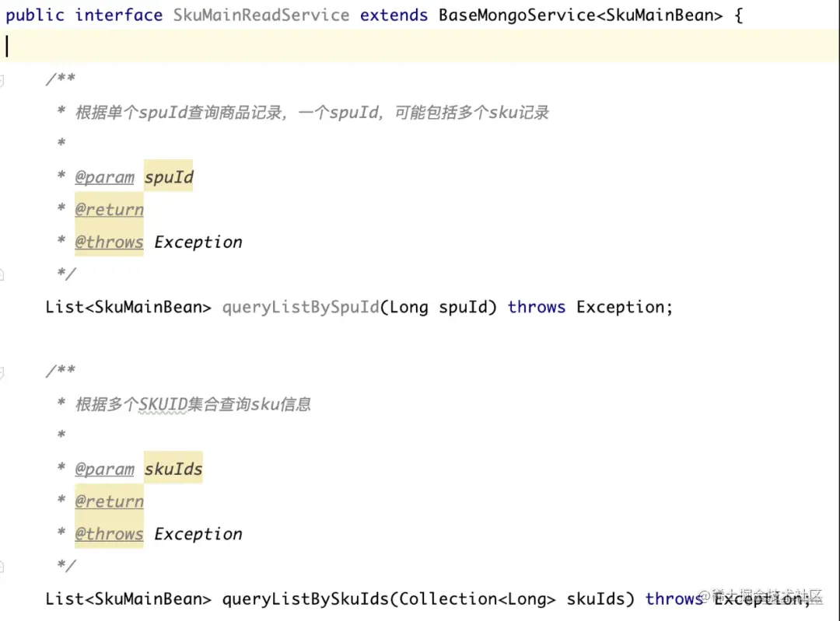Click the @return tag in second Javadoc
This screenshot has width=840, height=621.
110,501
